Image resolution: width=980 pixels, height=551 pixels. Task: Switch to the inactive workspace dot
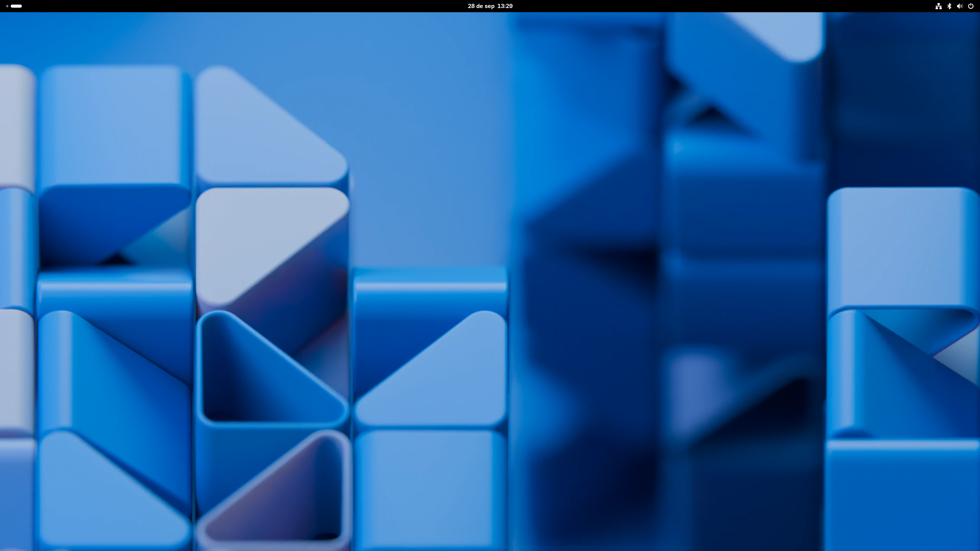[7, 6]
